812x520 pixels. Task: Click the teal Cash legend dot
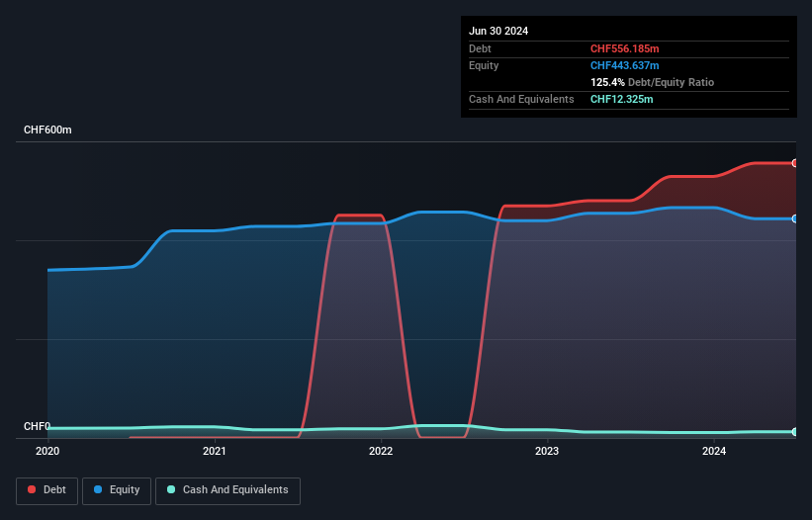[x=171, y=489]
